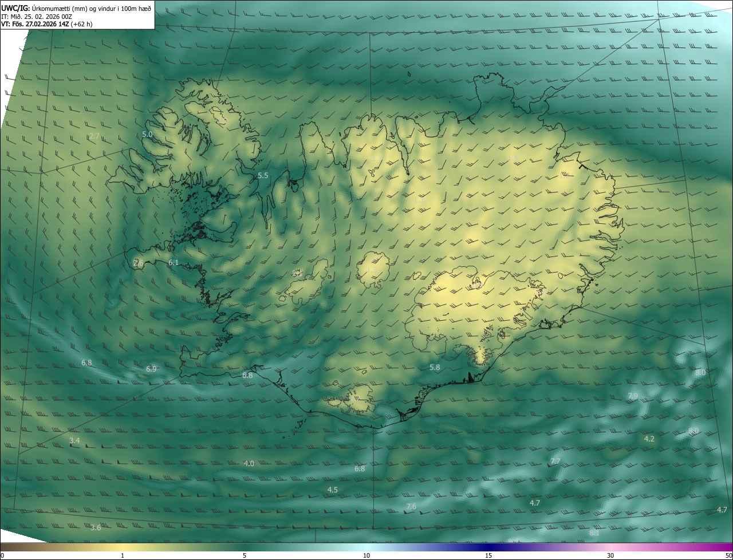Click the map value label "3.6"
This screenshot has width=733, height=560.
(x=96, y=527)
